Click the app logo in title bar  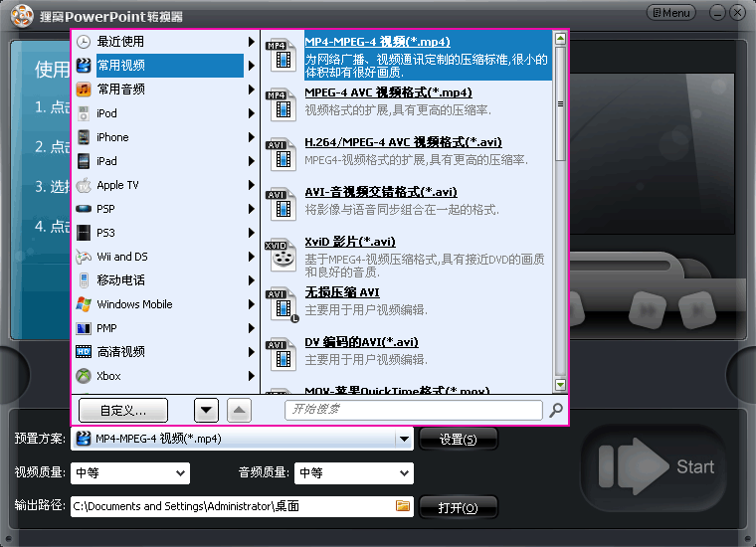point(22,16)
